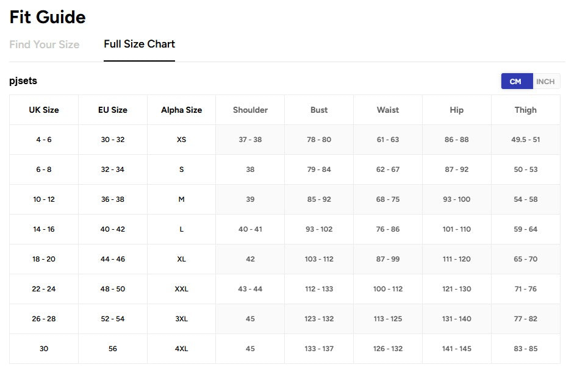Select the bust value 103 - 112
Image resolution: width=577 pixels, height=392 pixels.
pyautogui.click(x=319, y=259)
